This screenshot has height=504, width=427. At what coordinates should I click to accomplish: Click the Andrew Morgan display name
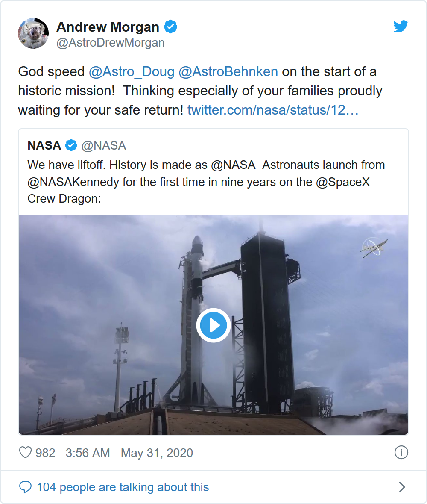tap(108, 27)
